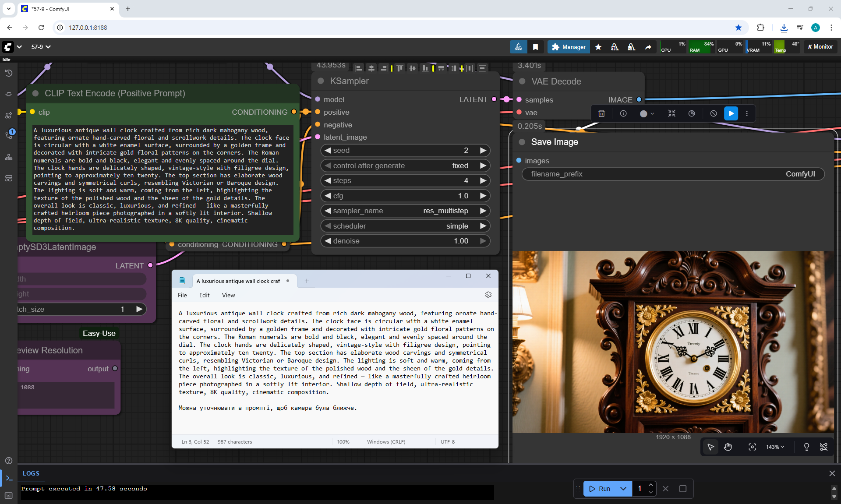Click the fit view icon
Viewport: 841px width, 504px height.
click(752, 447)
